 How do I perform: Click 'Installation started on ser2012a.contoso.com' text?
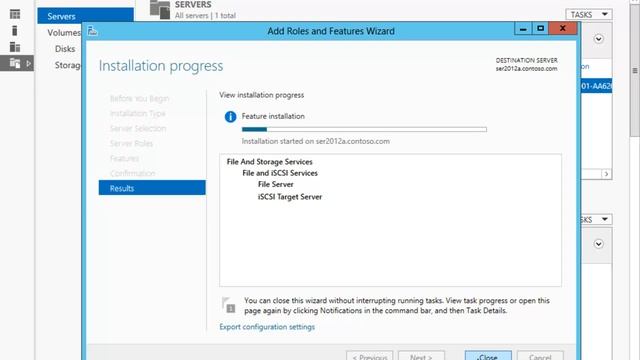[x=316, y=141]
